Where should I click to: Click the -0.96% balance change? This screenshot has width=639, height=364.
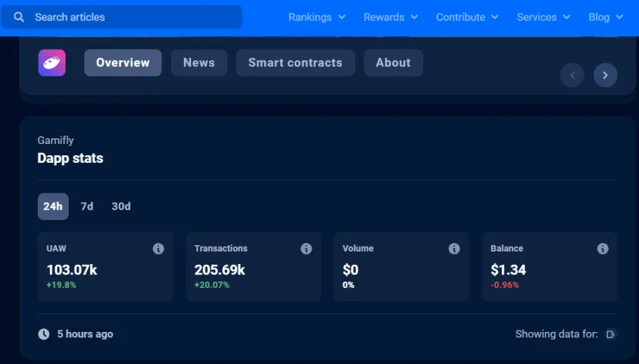(x=505, y=285)
